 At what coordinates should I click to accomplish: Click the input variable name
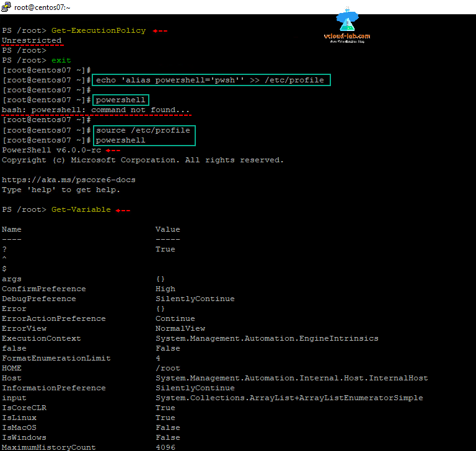[14, 398]
